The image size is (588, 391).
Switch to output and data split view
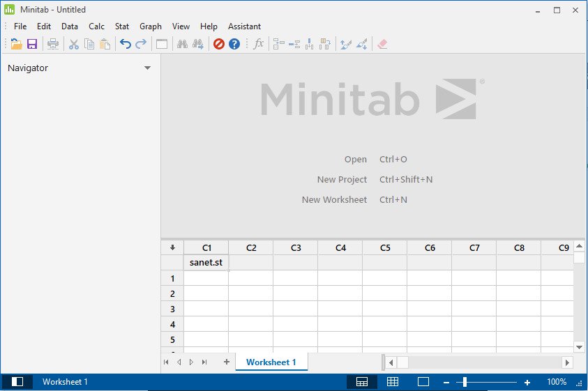tap(362, 382)
